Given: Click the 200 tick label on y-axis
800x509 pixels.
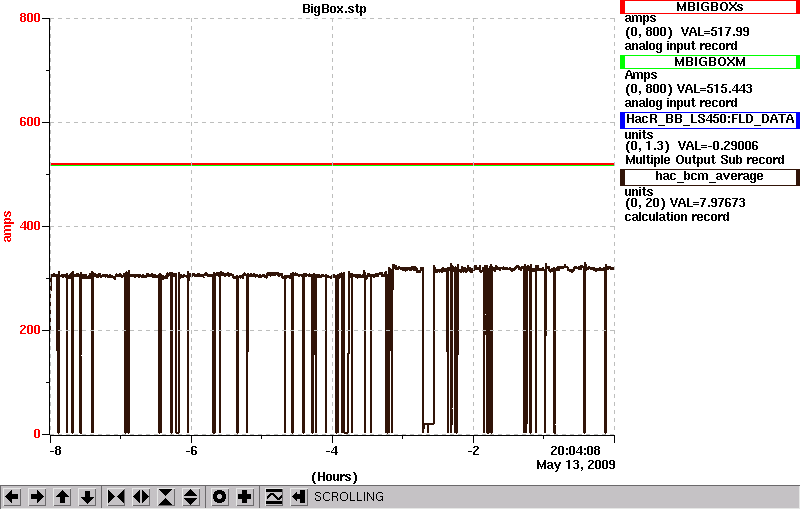Looking at the screenshot, I should [x=30, y=330].
